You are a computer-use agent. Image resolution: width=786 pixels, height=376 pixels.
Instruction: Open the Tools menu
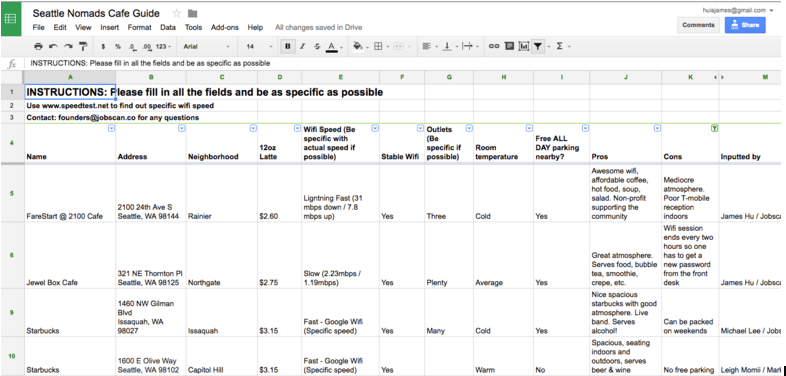click(x=193, y=28)
